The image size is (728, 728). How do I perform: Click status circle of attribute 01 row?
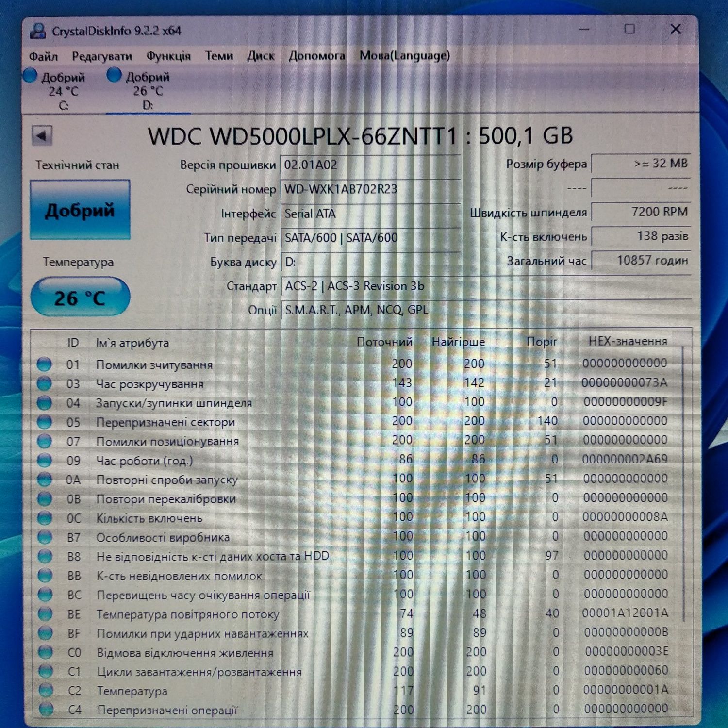click(x=44, y=364)
